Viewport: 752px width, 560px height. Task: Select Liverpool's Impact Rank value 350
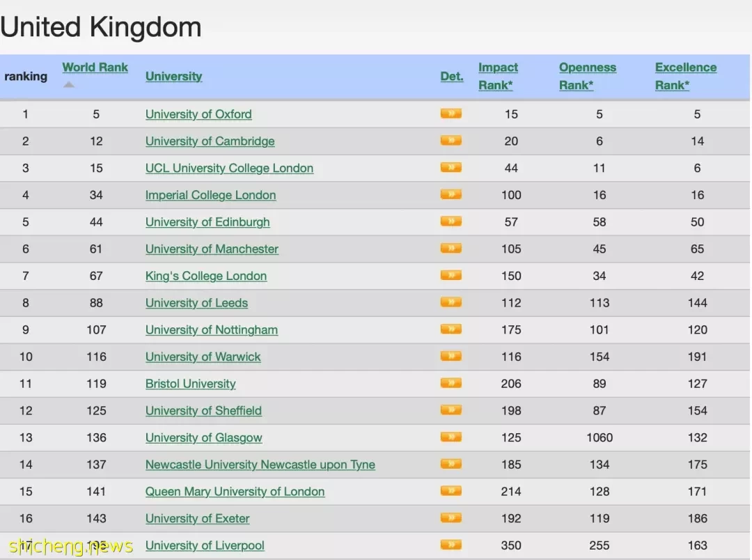coord(511,545)
